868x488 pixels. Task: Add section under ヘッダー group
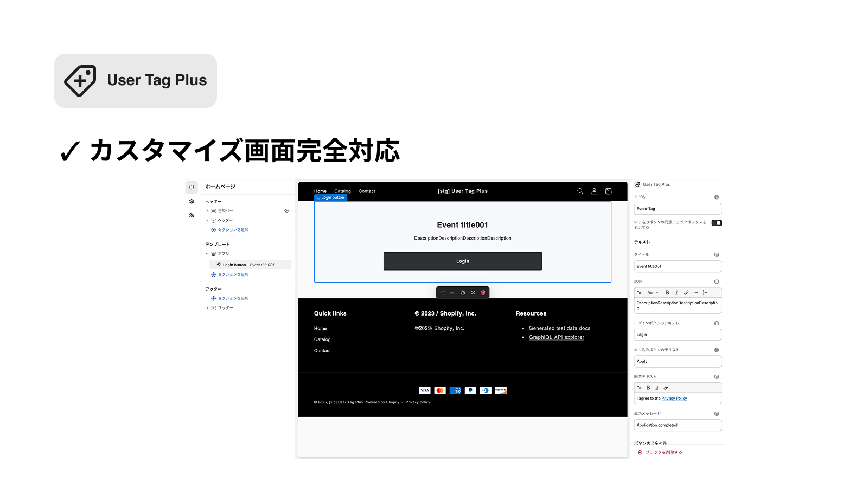(230, 230)
